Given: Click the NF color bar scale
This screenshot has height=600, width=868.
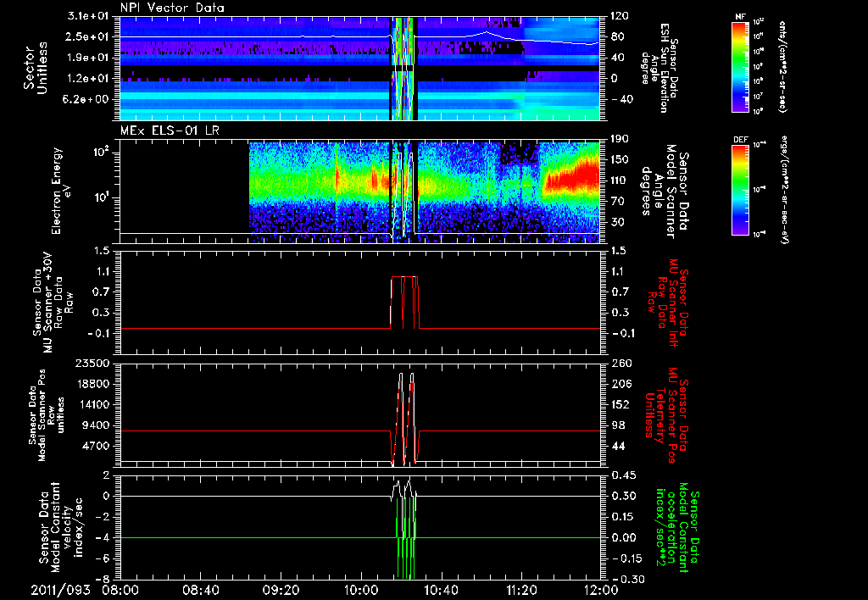Looking at the screenshot, I should point(741,67).
